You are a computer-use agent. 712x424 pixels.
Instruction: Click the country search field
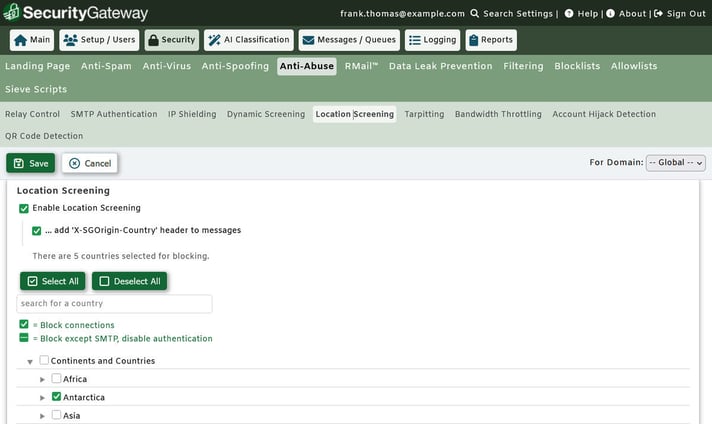114,304
